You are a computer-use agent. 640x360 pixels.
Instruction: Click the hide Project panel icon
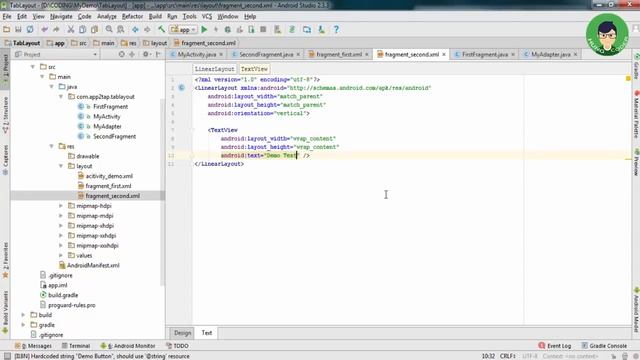click(x=158, y=54)
